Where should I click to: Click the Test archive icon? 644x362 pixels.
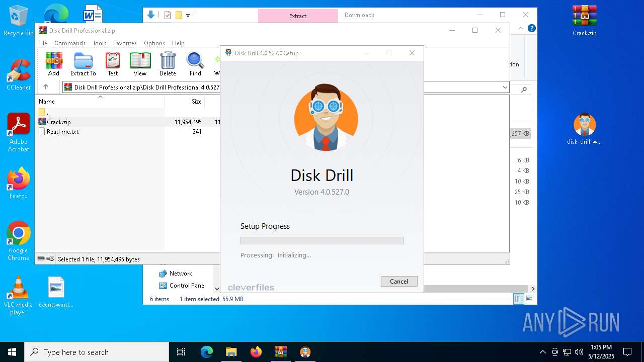coord(113,64)
